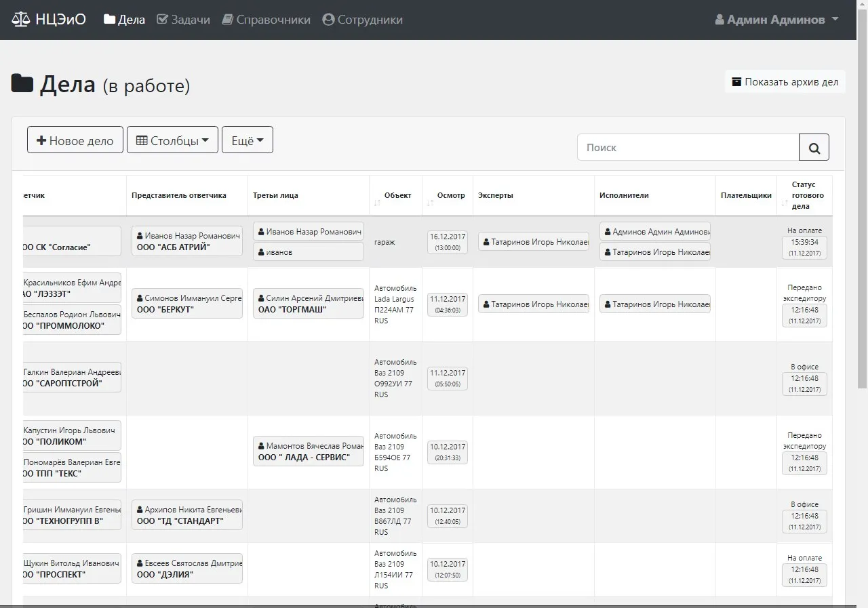Click the magnifier search button
This screenshot has width=868, height=608.
tap(814, 147)
